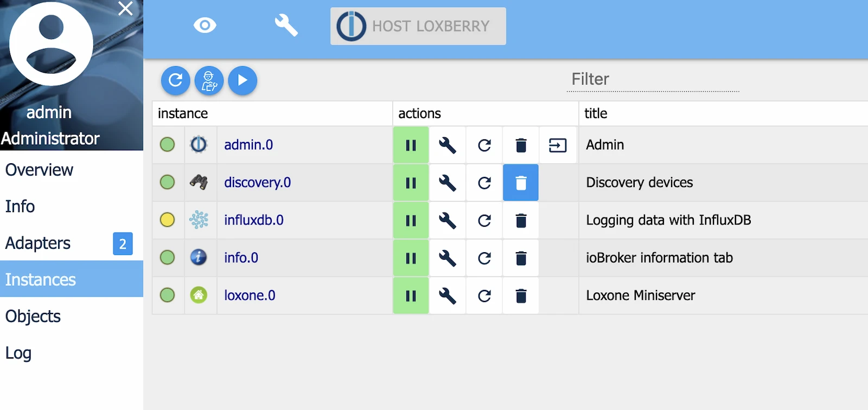Delete the admin.0 instance

coord(521,145)
